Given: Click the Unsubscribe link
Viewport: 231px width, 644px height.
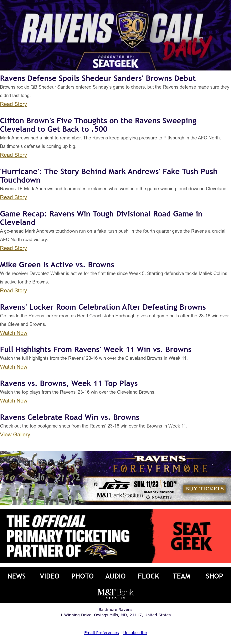Looking at the screenshot, I should 135,632.
